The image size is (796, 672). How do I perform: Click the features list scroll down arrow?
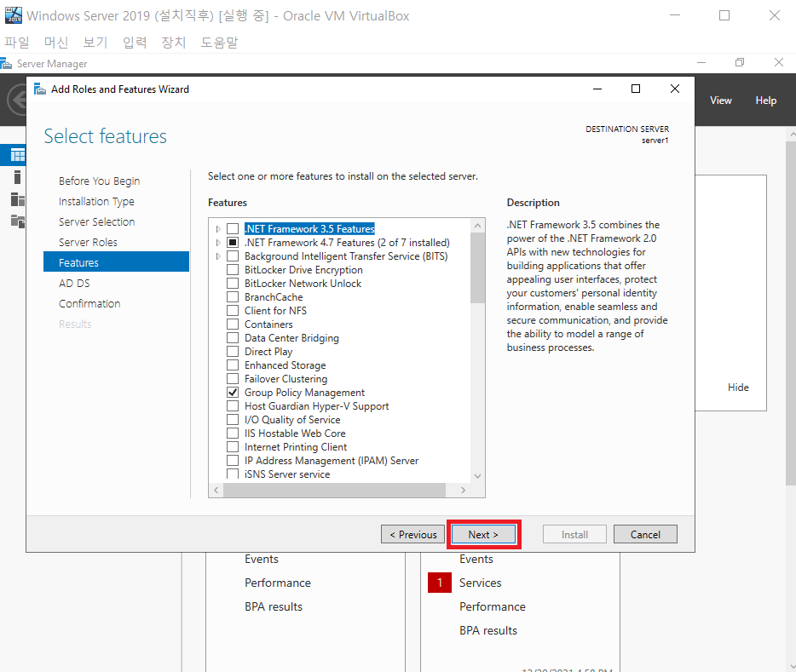(478, 476)
